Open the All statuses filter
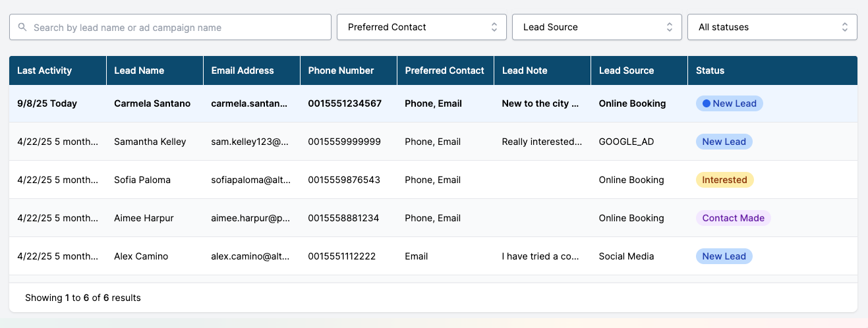 [x=772, y=27]
